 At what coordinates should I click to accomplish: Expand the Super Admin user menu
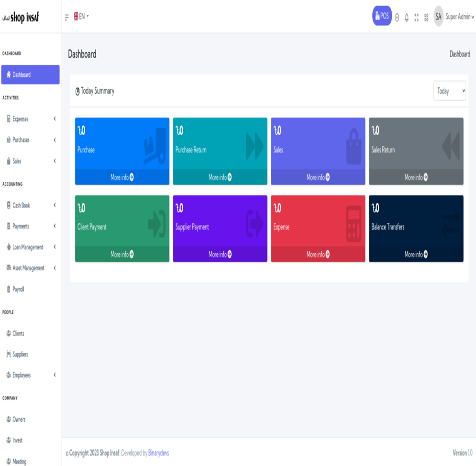coord(459,17)
